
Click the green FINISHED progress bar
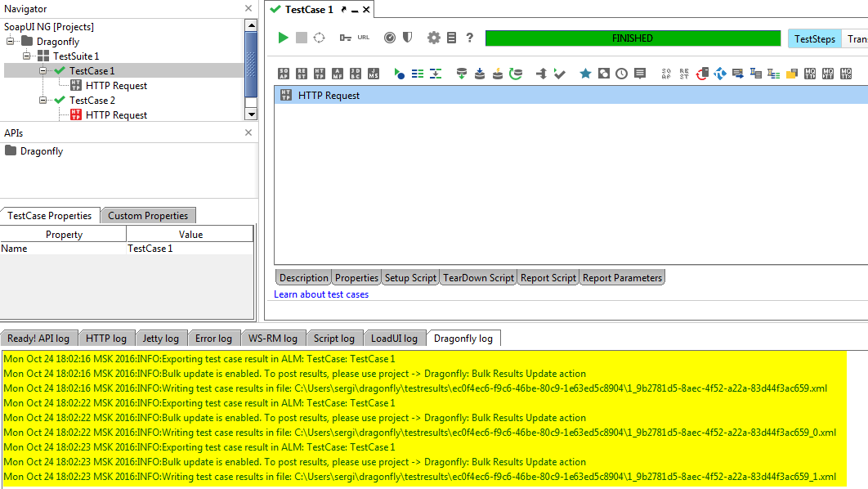[632, 38]
